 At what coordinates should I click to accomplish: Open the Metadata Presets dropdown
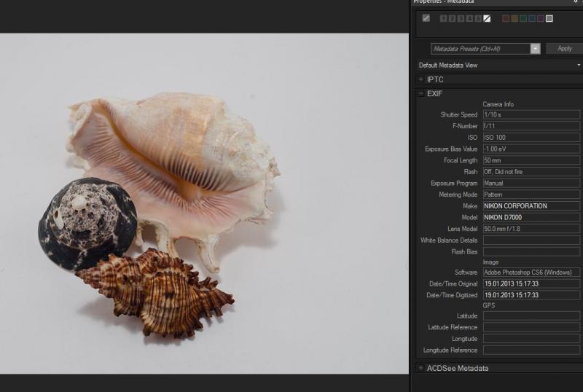click(536, 49)
